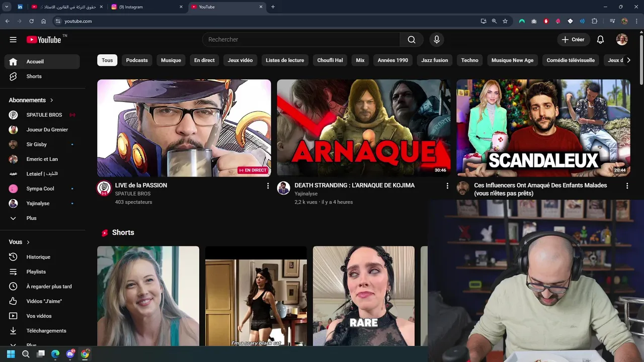Open the browser extensions puzzle icon

pyautogui.click(x=594, y=21)
